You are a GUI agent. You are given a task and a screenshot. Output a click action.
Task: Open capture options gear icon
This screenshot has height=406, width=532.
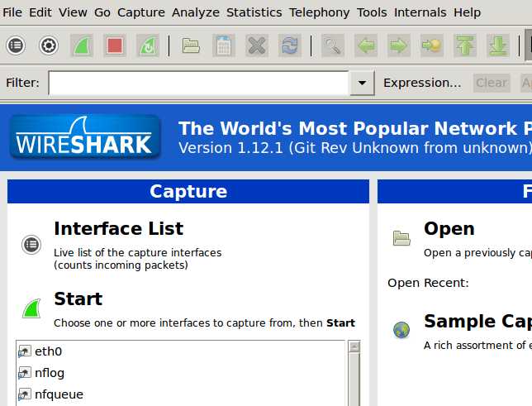click(x=49, y=45)
